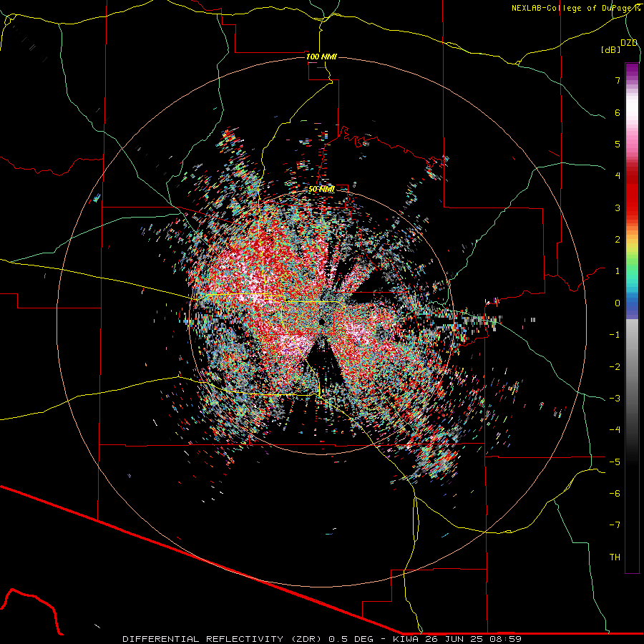This screenshot has height=644, width=644.
Task: Click the "0" value on the color scale
Action: click(618, 303)
